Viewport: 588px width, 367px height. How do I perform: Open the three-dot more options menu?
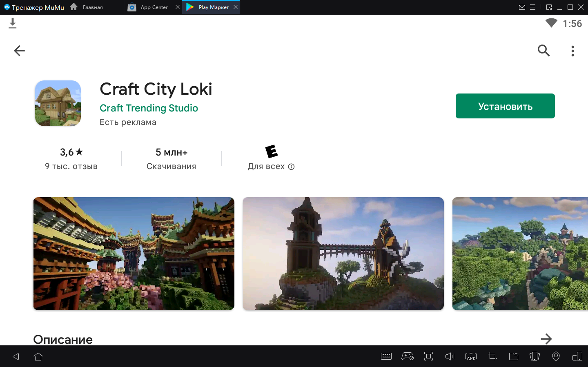[572, 51]
